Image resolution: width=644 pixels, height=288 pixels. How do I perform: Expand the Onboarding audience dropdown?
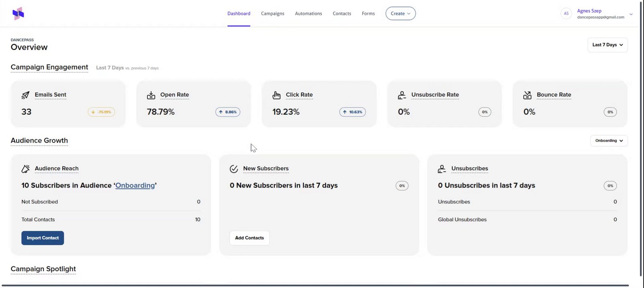tap(608, 141)
